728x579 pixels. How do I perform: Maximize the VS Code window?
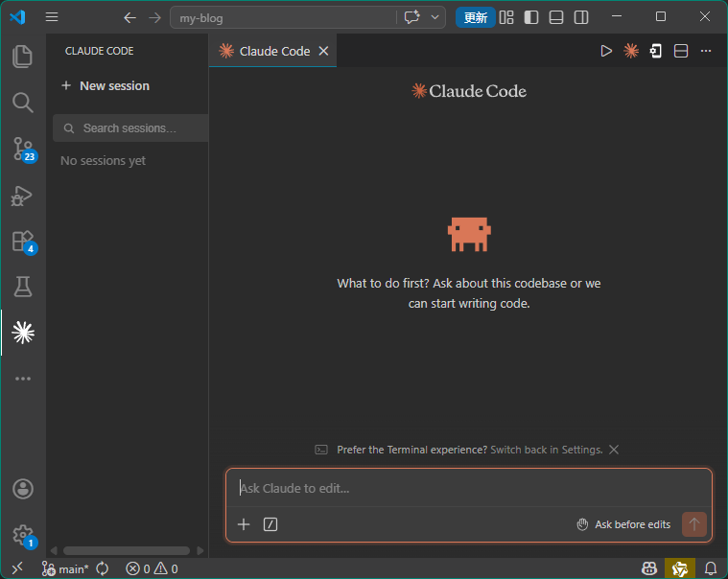click(661, 16)
